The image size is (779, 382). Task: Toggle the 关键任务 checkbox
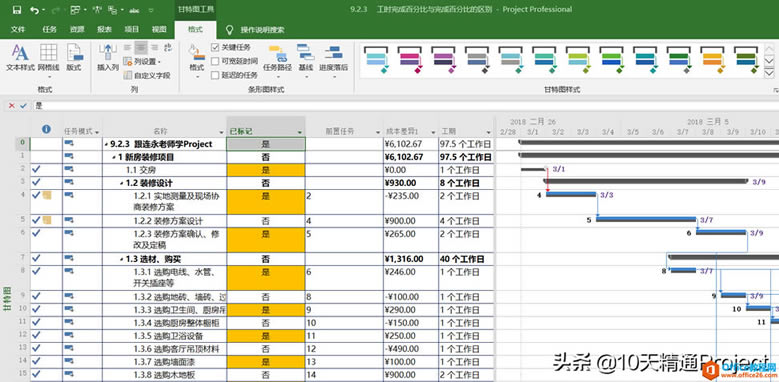coord(215,48)
